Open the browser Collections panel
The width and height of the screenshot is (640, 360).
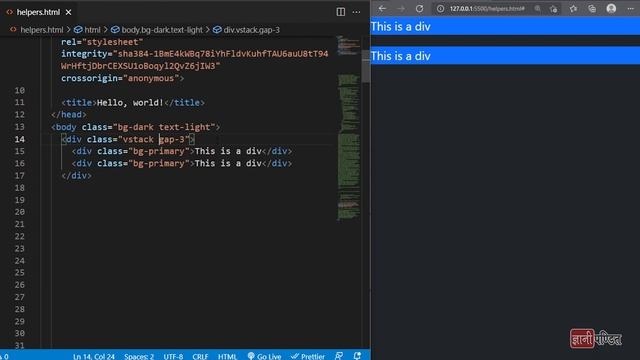[x=592, y=9]
